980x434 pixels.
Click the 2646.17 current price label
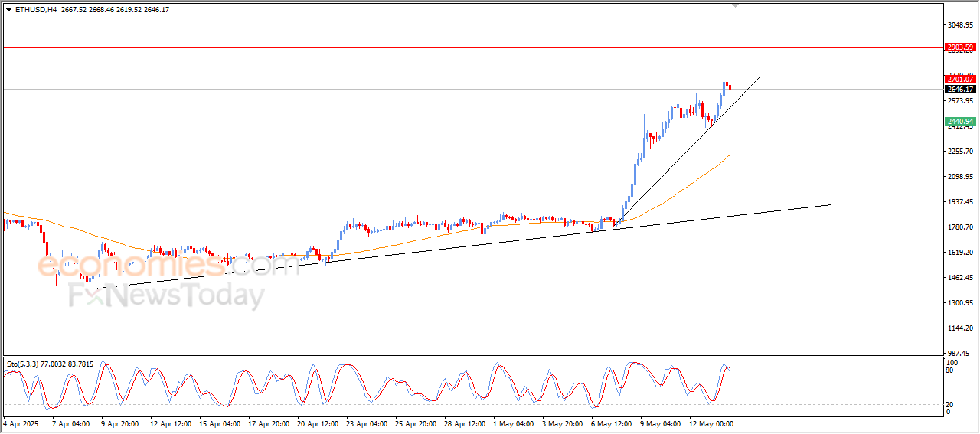(960, 90)
